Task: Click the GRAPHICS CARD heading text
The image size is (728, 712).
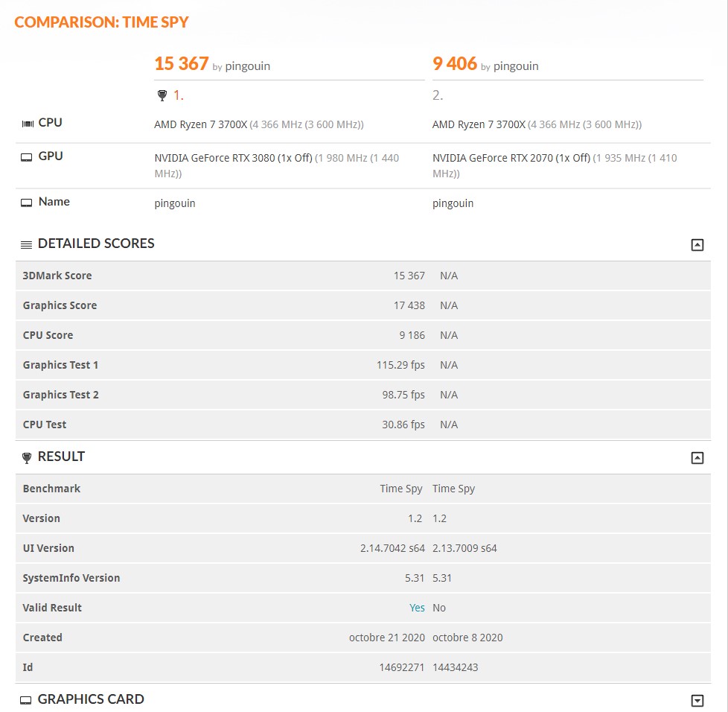Action: coord(91,699)
